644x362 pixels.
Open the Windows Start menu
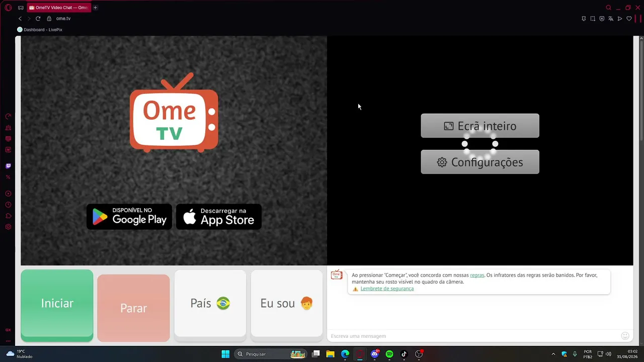(x=225, y=354)
